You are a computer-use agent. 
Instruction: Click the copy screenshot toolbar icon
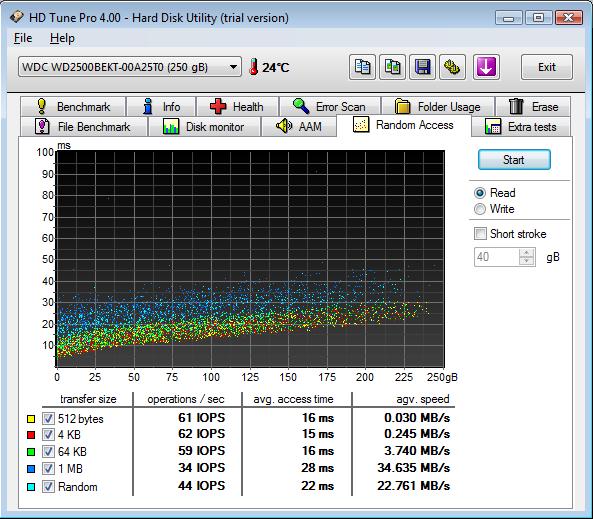pos(393,67)
